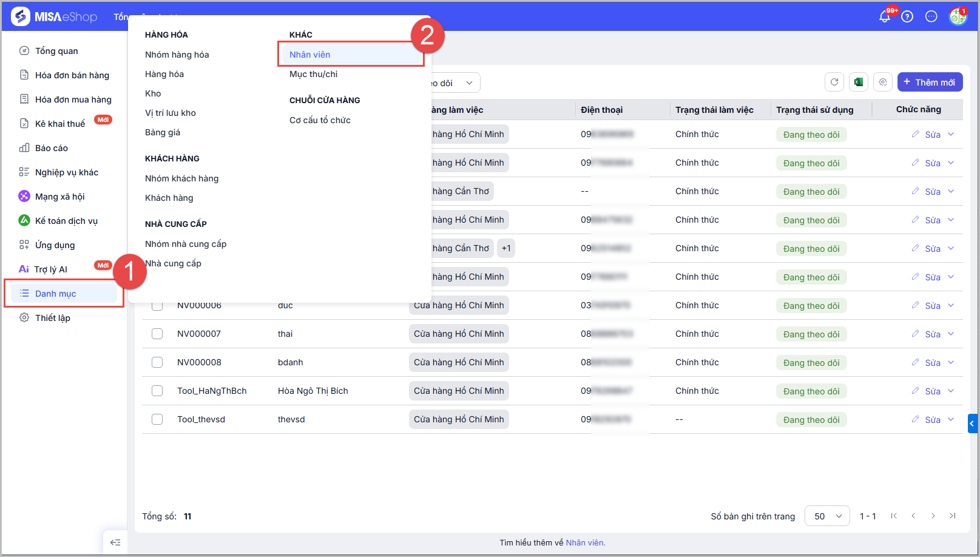Screen dimensions: 980x557
Task: Open Hàng hóa menu item
Action: click(164, 74)
